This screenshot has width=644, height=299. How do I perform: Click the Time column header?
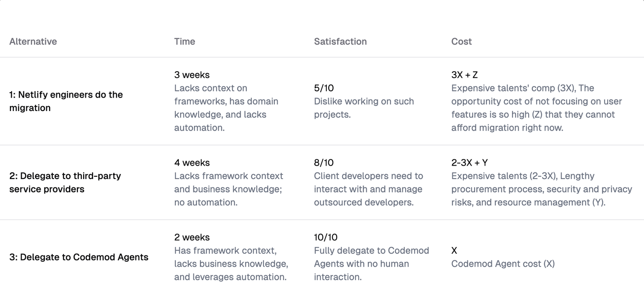(x=185, y=42)
